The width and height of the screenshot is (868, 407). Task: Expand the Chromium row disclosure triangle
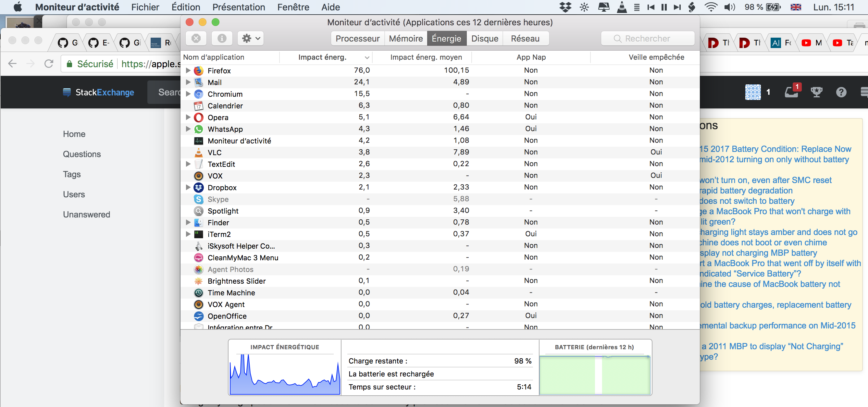click(188, 94)
